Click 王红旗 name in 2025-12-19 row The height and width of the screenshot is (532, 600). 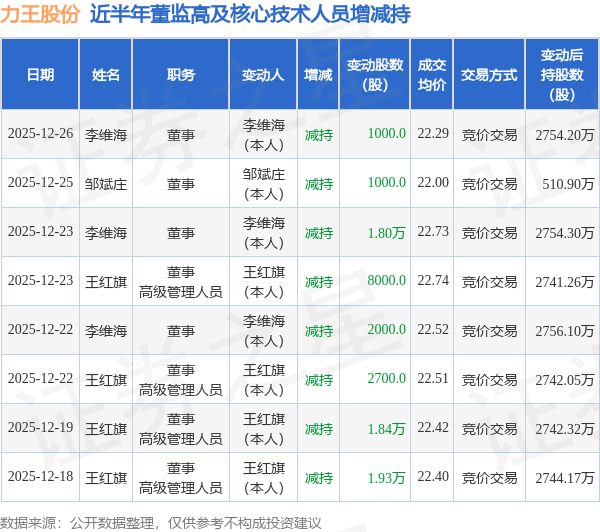(106, 429)
